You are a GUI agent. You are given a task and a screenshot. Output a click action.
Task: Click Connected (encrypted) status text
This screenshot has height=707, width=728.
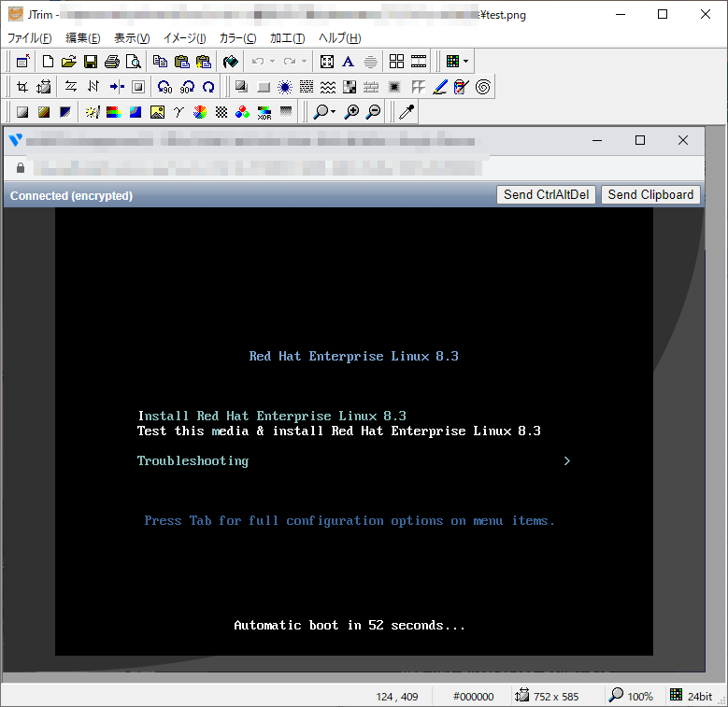(x=72, y=196)
